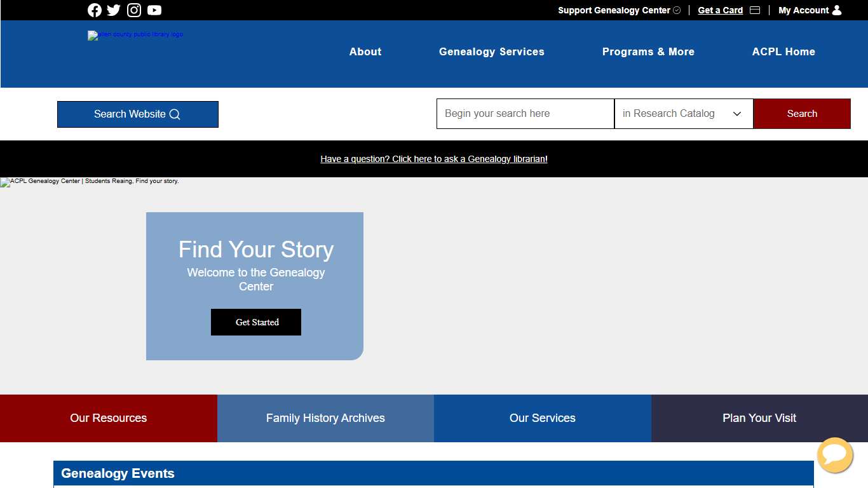The width and height of the screenshot is (868, 488).
Task: Open the Instagram profile icon
Action: tap(134, 10)
